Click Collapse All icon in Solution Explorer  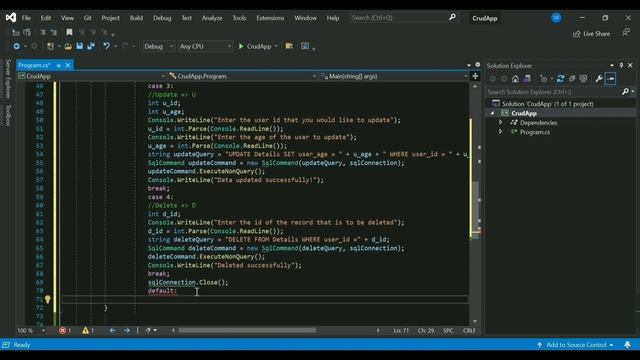coord(572,79)
